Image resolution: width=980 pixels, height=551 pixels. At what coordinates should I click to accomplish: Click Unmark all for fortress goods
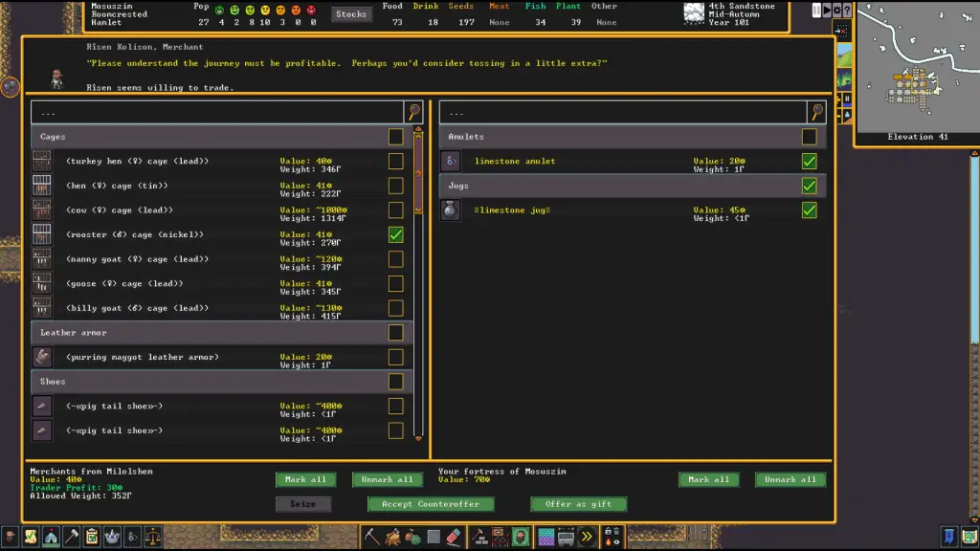(790, 479)
